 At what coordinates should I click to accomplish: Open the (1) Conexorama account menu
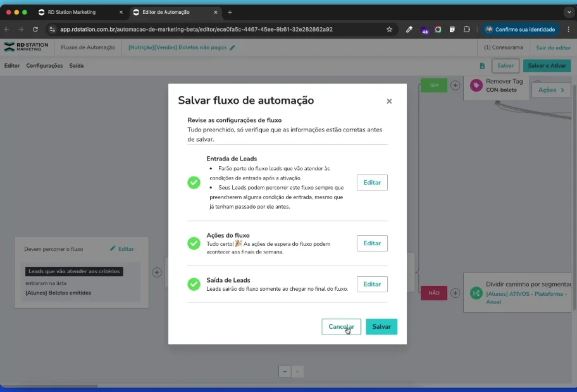click(503, 47)
